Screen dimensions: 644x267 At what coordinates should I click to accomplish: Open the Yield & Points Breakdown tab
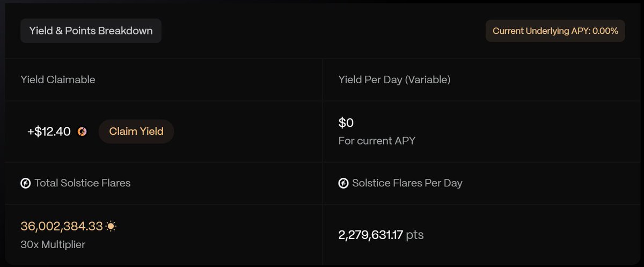(x=91, y=31)
